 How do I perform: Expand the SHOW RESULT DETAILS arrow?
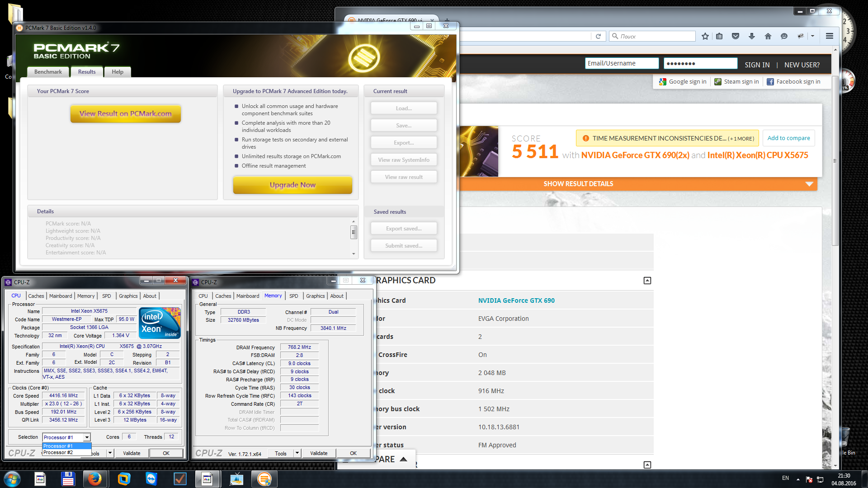pyautogui.click(x=809, y=184)
